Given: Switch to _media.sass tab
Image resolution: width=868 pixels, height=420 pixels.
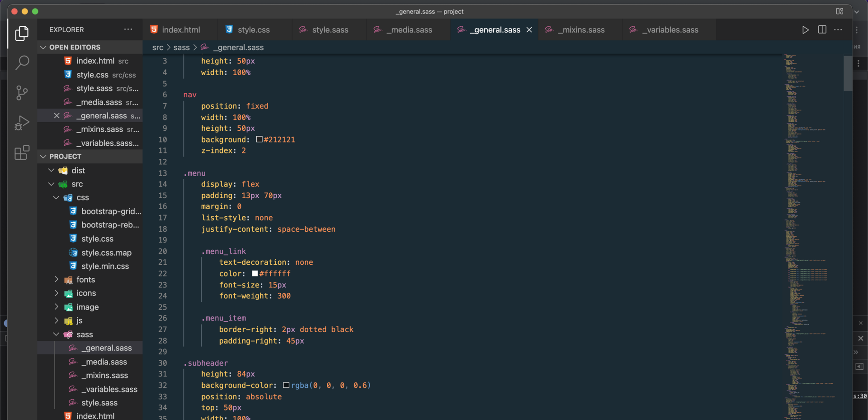Looking at the screenshot, I should pyautogui.click(x=408, y=30).
